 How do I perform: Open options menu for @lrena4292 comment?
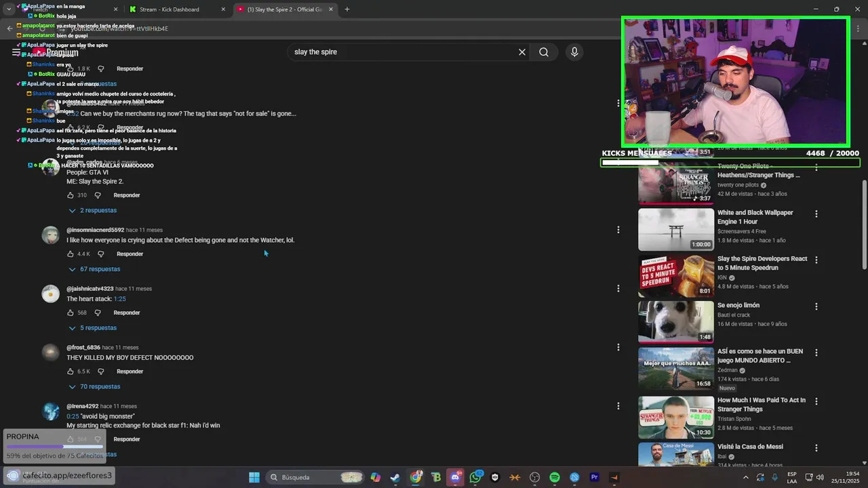coord(618,406)
